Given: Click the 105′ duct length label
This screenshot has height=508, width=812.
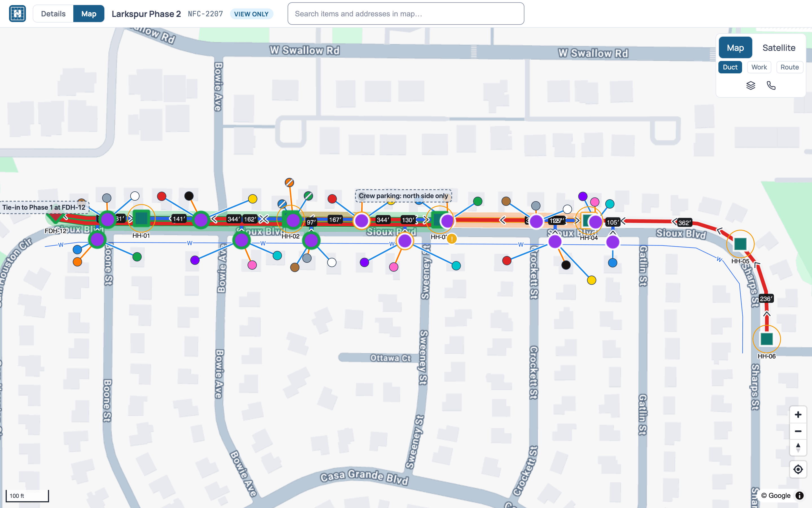Looking at the screenshot, I should (613, 222).
